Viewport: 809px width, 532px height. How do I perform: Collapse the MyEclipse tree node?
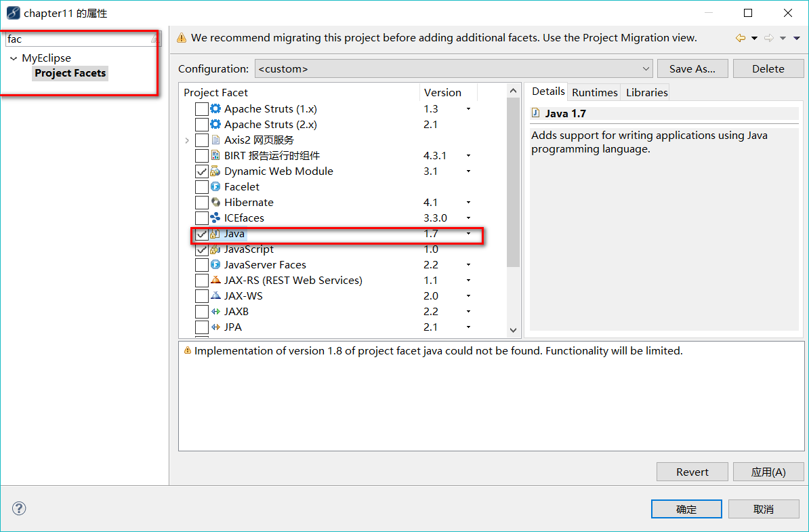(x=14, y=58)
